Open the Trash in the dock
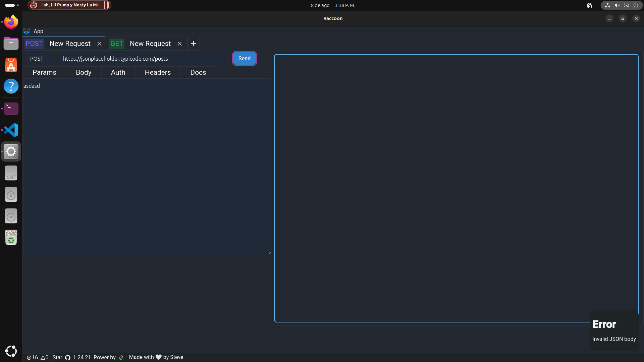 click(x=11, y=237)
